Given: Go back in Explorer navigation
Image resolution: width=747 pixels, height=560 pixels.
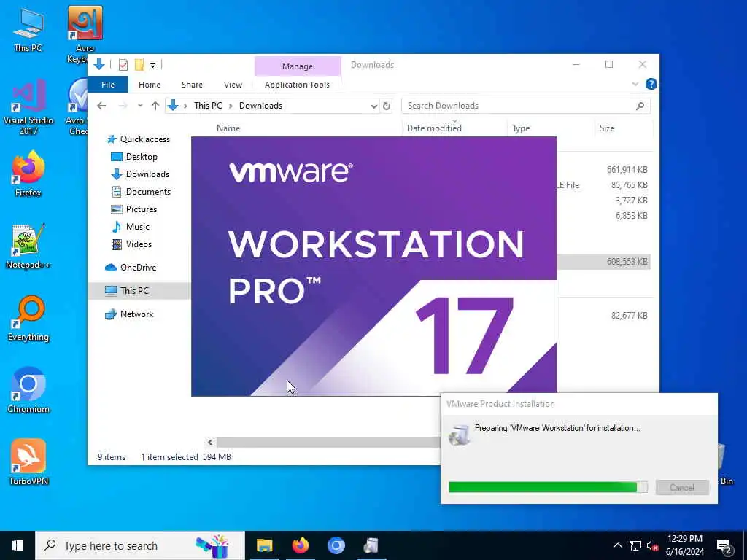Looking at the screenshot, I should click(x=101, y=106).
